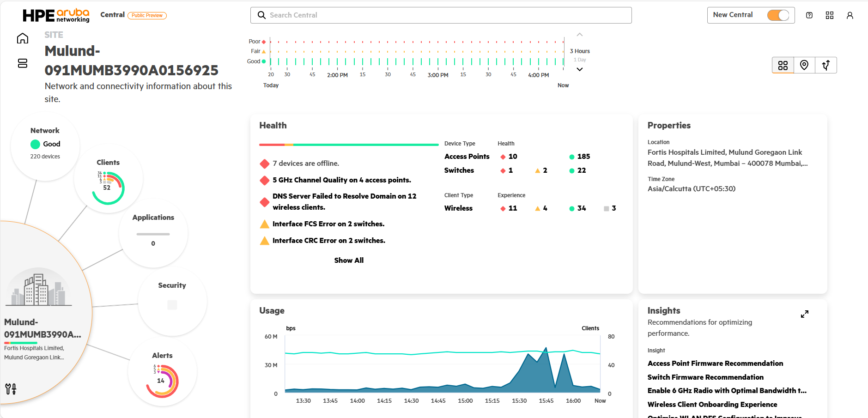Open the user profile icon

pyautogui.click(x=850, y=15)
